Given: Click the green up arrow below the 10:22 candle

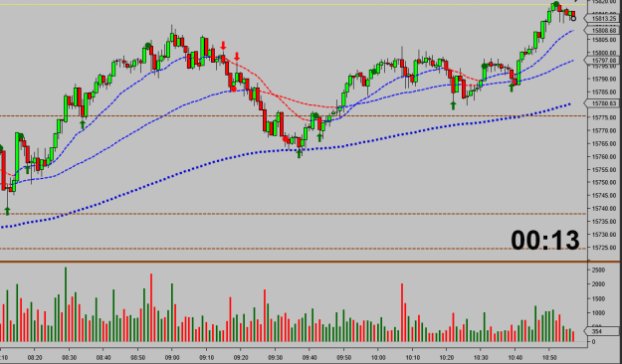Looking at the screenshot, I should (453, 105).
